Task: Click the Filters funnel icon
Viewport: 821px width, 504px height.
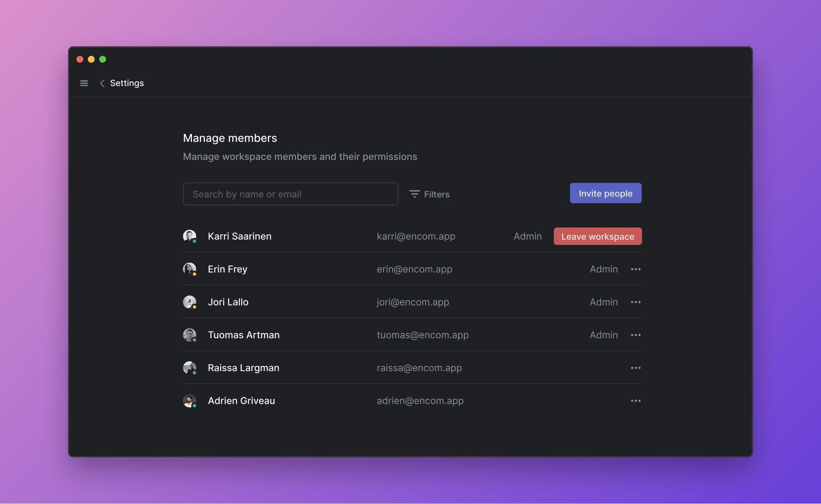Action: tap(414, 194)
